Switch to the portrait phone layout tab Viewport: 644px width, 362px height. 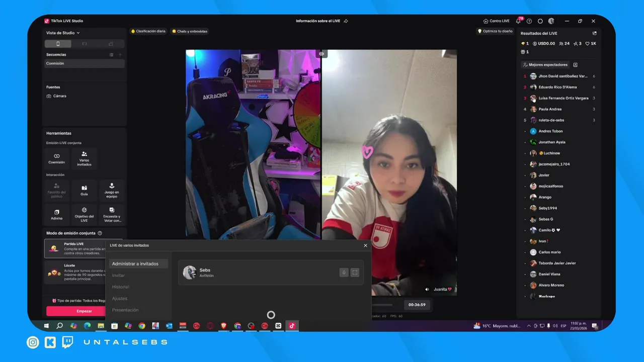(58, 44)
